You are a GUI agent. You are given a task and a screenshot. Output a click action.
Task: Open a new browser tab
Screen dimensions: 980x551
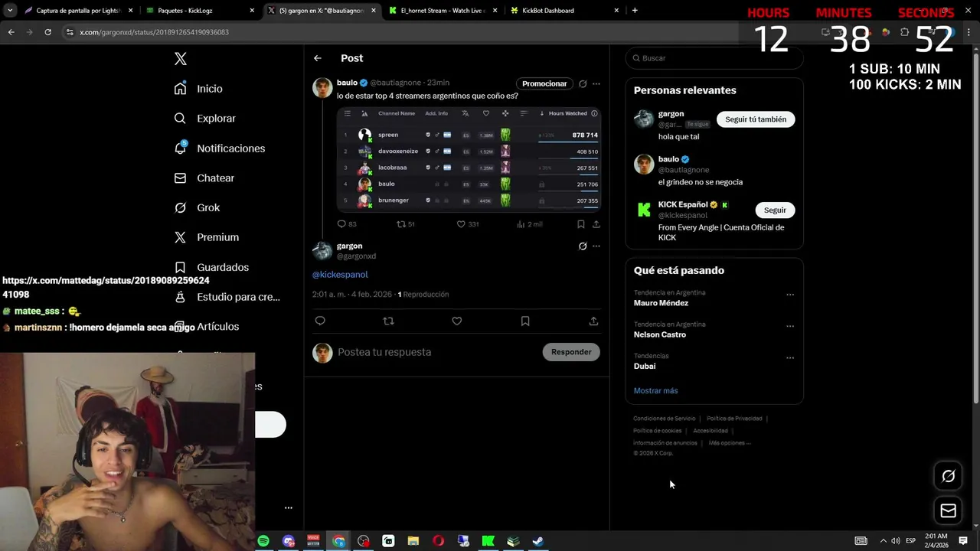[635, 11]
